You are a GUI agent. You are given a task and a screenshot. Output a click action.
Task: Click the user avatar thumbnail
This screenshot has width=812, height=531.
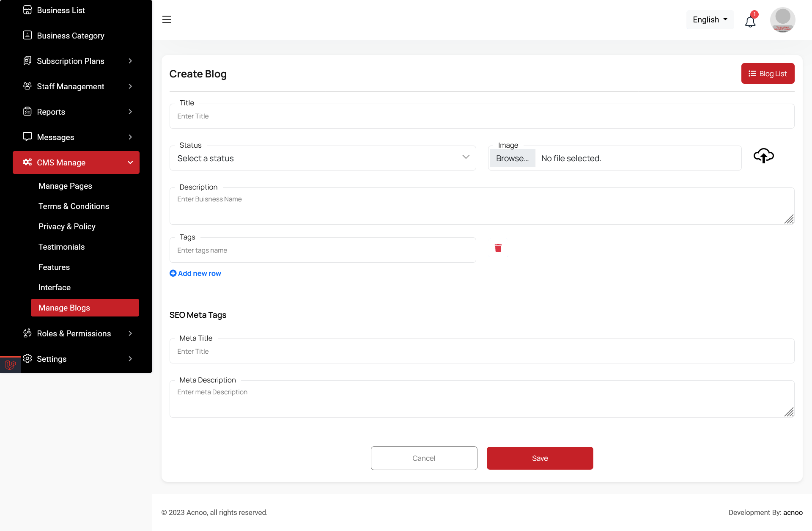782,20
